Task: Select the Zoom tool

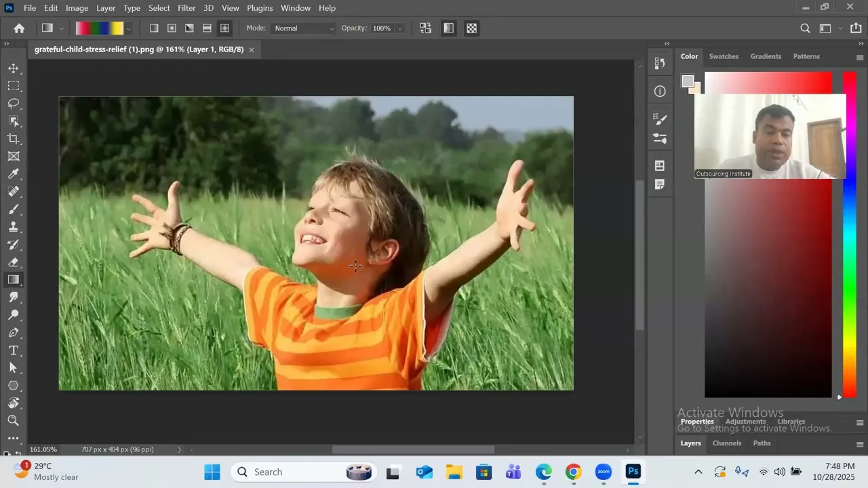Action: click(x=14, y=421)
